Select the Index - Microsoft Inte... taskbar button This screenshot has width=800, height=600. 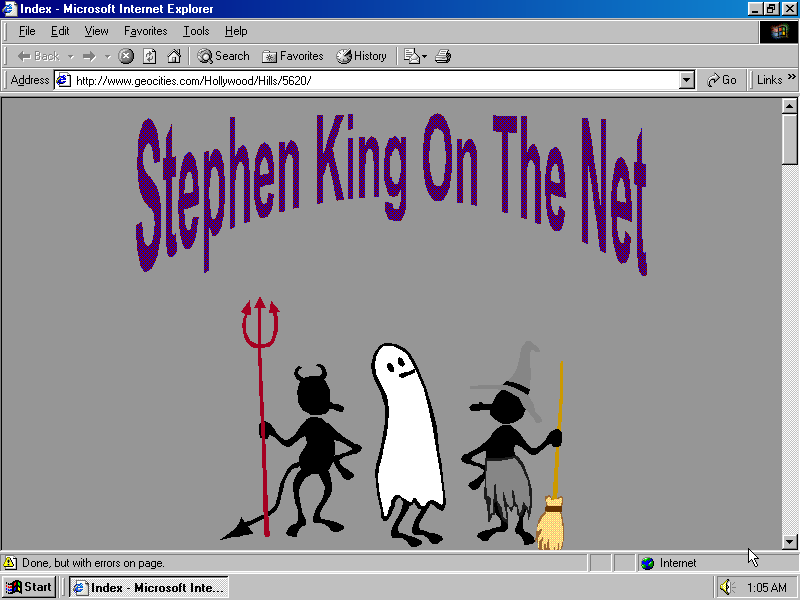(149, 588)
